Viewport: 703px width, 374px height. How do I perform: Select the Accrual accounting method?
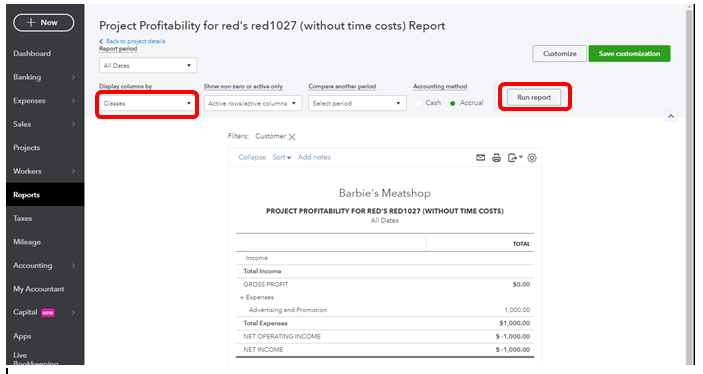[452, 103]
